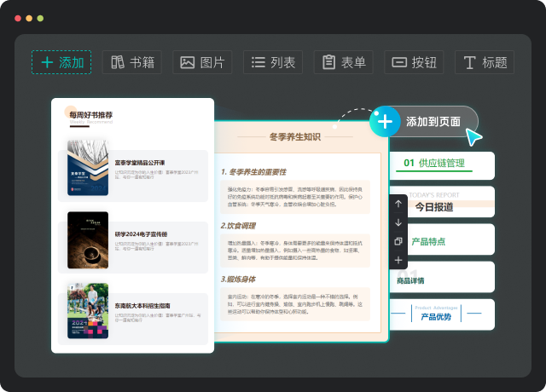Select the 图片 (Image) component
This screenshot has width=546, height=392.
202,62
